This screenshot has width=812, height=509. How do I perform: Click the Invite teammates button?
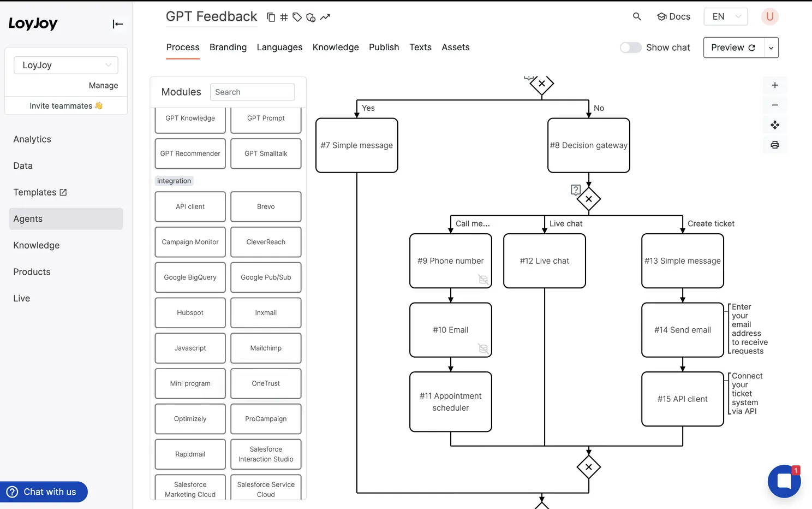65,105
